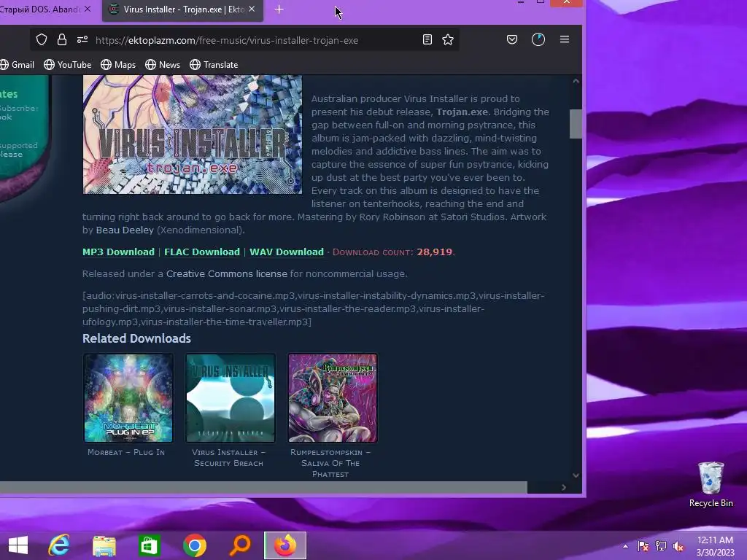Toggle reader view icon
The height and width of the screenshot is (560, 747).
427,39
